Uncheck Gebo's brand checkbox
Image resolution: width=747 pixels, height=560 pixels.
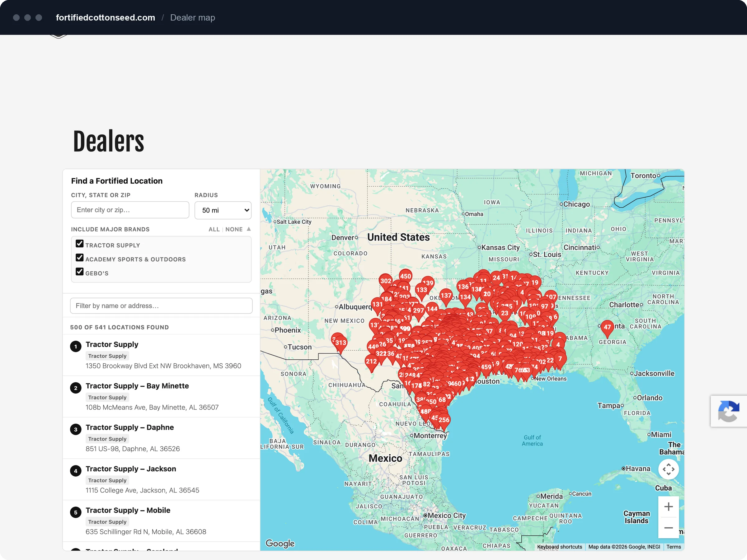coord(80,272)
